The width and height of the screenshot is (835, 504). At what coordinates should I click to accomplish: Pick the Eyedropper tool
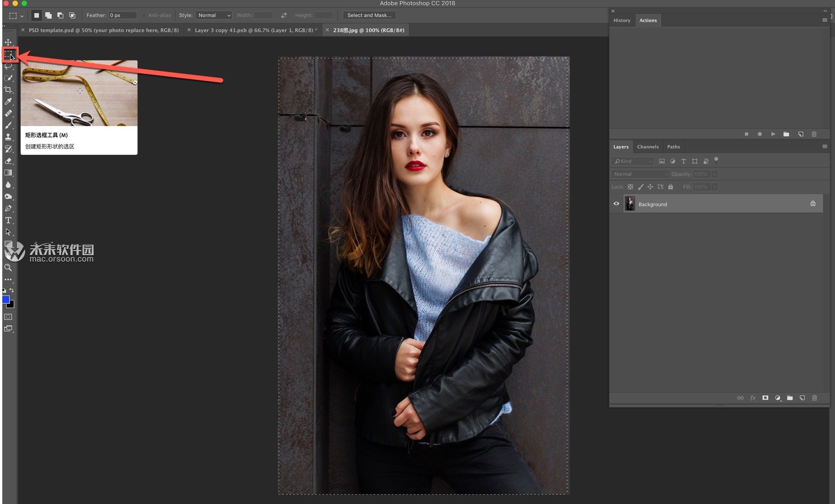click(8, 102)
